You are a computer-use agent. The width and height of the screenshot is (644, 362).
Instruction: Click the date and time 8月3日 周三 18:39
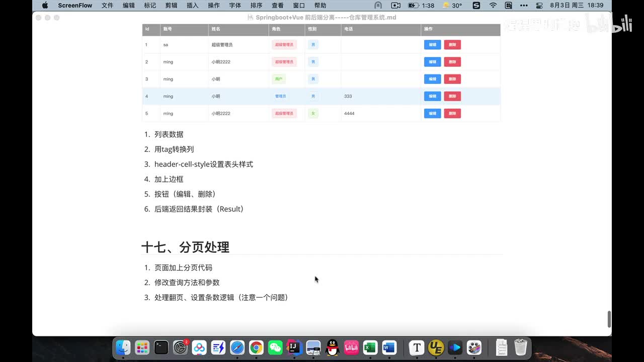point(577,6)
